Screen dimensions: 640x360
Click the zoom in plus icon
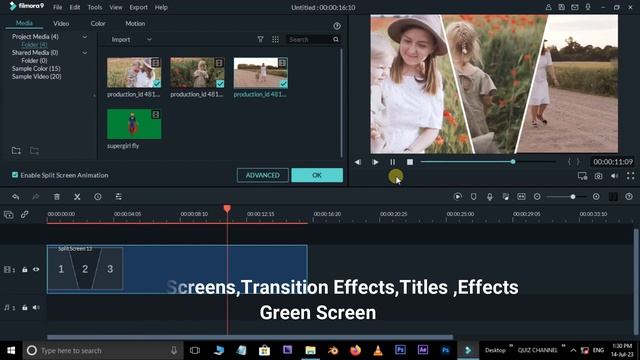(x=596, y=197)
